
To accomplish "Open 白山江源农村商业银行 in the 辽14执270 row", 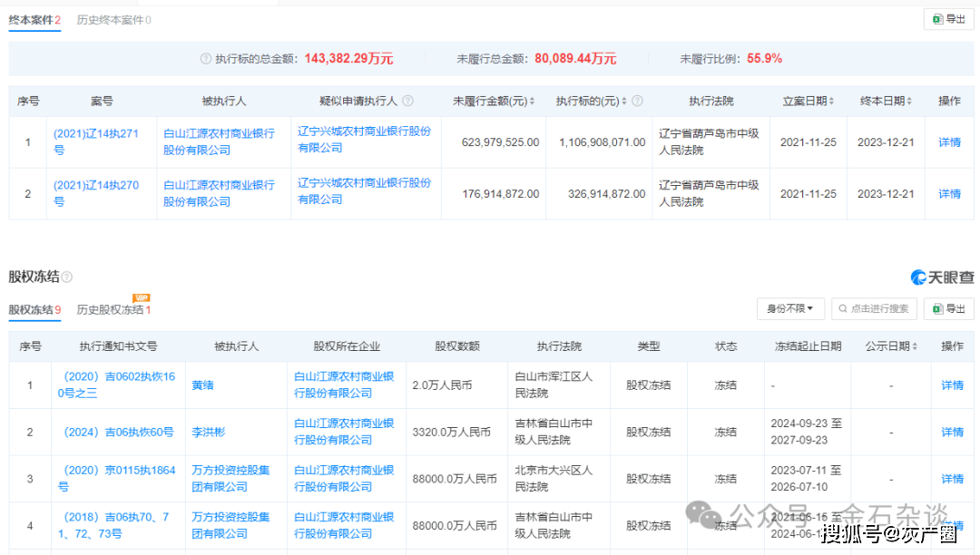I will click(x=219, y=193).
